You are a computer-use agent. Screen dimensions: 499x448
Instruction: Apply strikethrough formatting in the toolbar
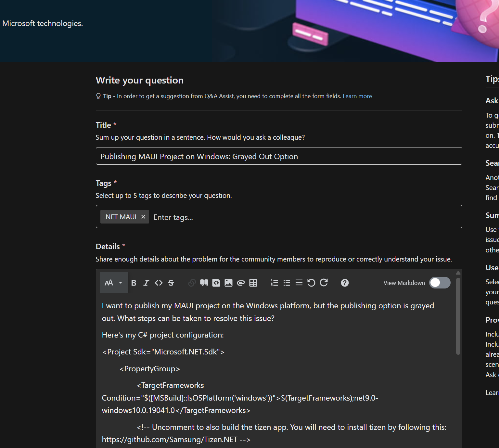tap(171, 283)
